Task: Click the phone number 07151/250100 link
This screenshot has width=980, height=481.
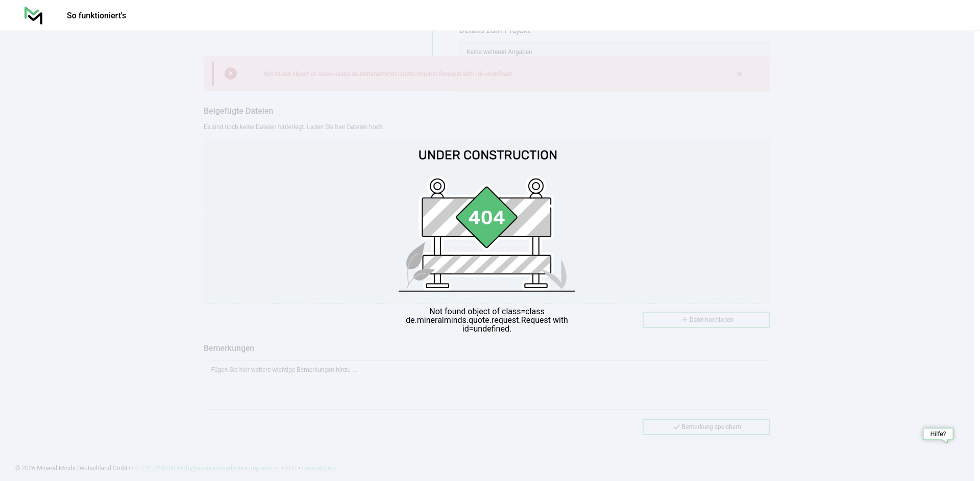Action: click(x=155, y=468)
